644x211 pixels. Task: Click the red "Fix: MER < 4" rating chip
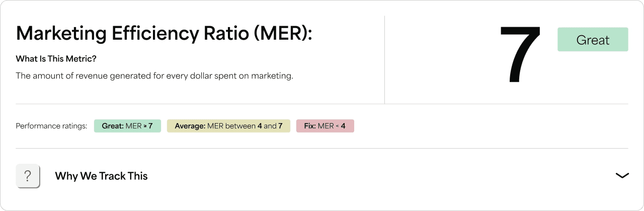[x=325, y=126]
